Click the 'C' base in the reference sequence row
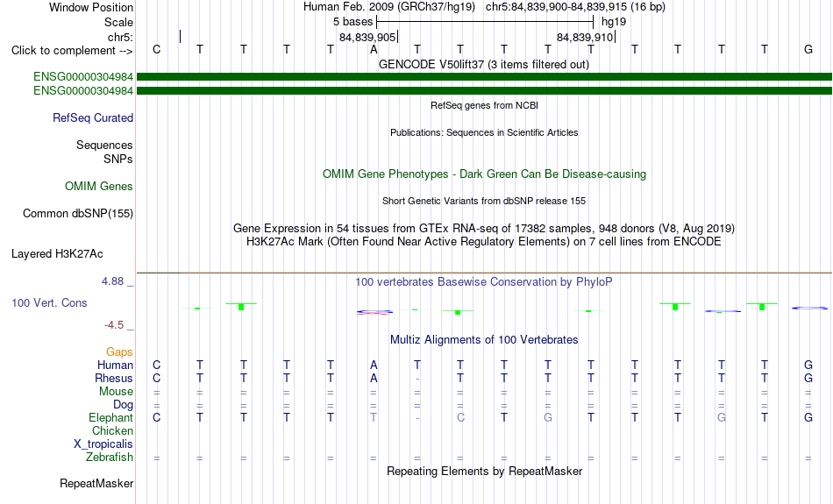Viewport: 833px width, 504px height. point(156,49)
